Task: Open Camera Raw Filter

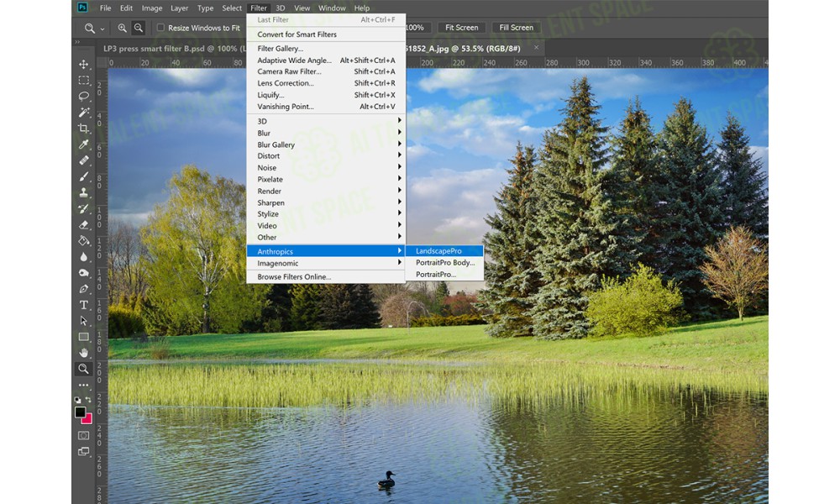Action: [x=326, y=71]
